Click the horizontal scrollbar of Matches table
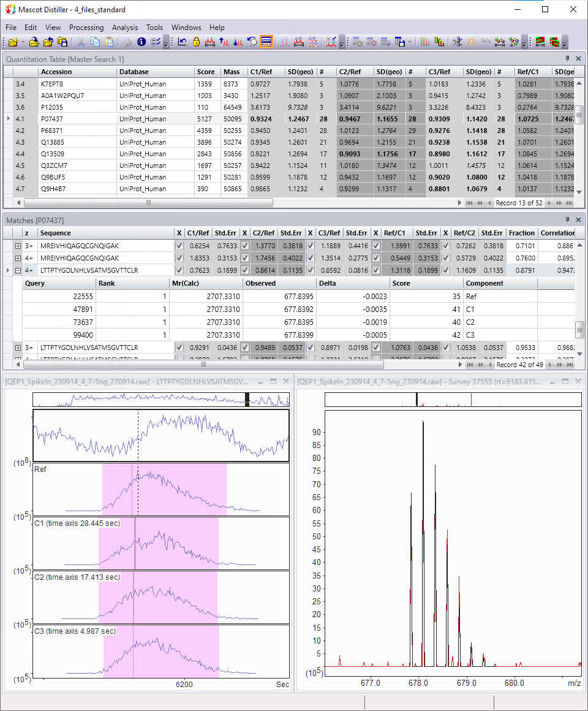The width and height of the screenshot is (588, 711). tap(203, 365)
